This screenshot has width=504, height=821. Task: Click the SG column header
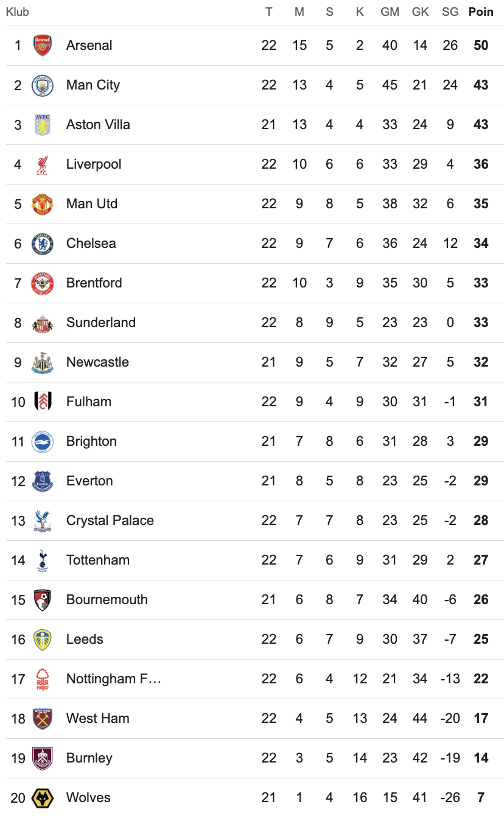[x=450, y=12]
